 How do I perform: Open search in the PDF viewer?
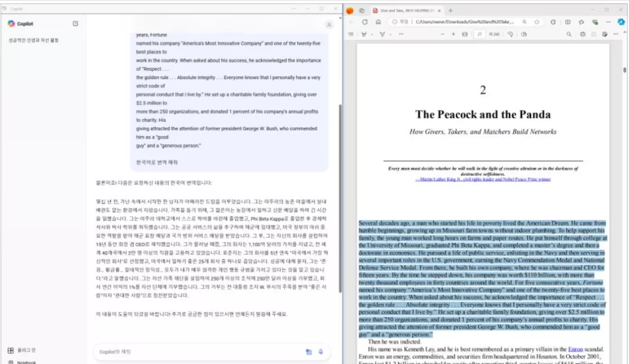pos(569,34)
